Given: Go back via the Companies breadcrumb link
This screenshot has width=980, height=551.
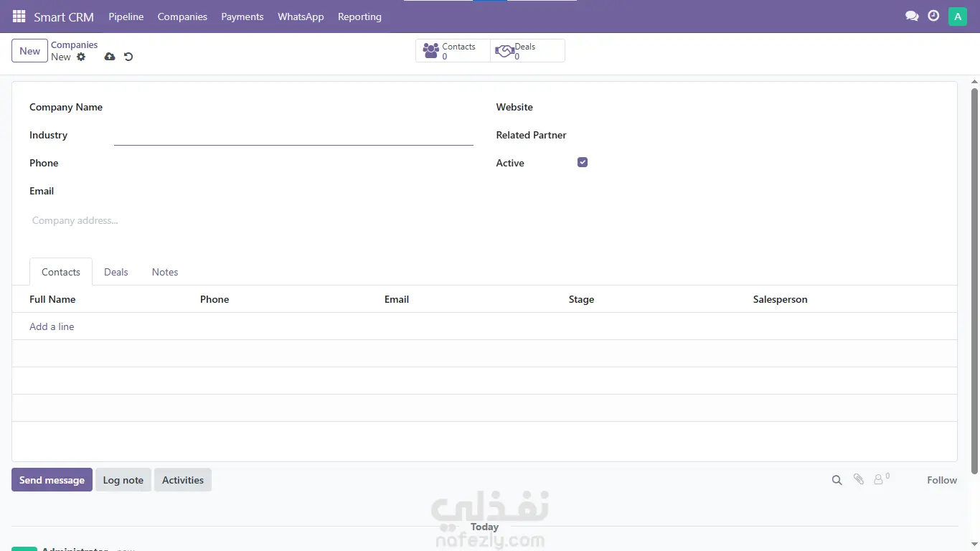Looking at the screenshot, I should click(75, 44).
